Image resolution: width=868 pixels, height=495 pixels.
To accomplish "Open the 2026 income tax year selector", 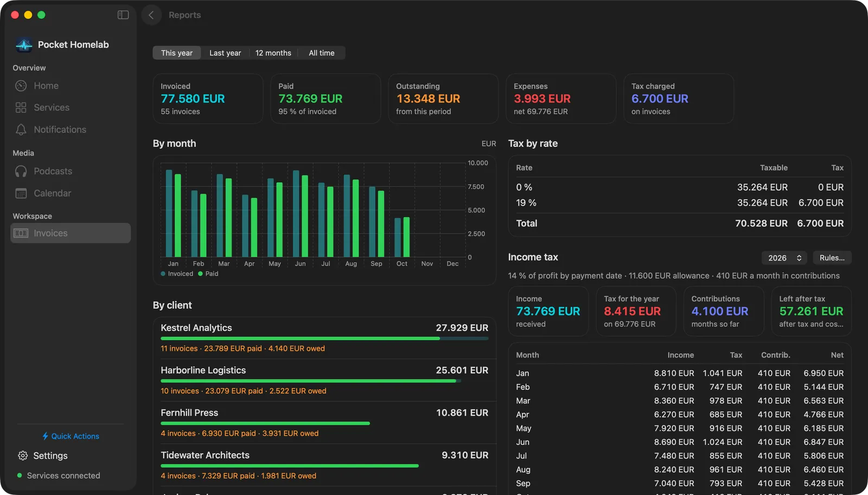I will coord(784,258).
